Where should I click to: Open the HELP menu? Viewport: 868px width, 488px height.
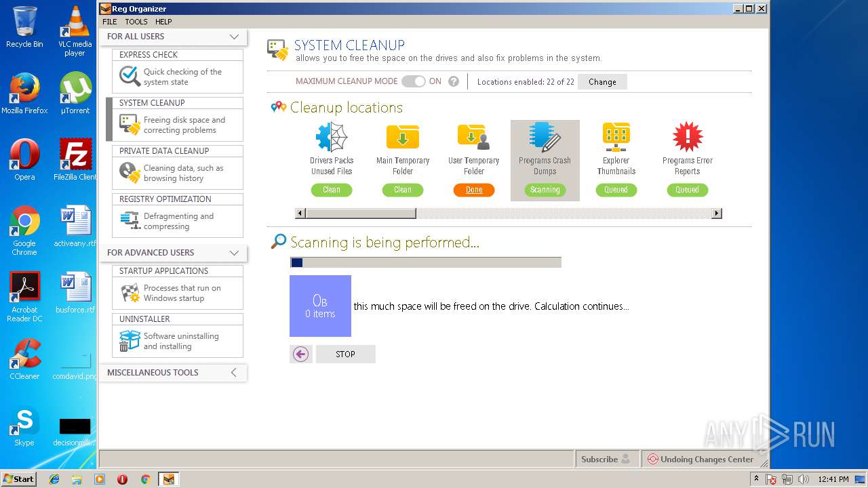click(163, 22)
